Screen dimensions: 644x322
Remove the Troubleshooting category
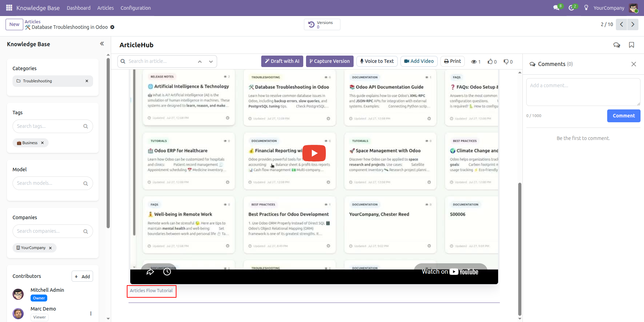87,81
